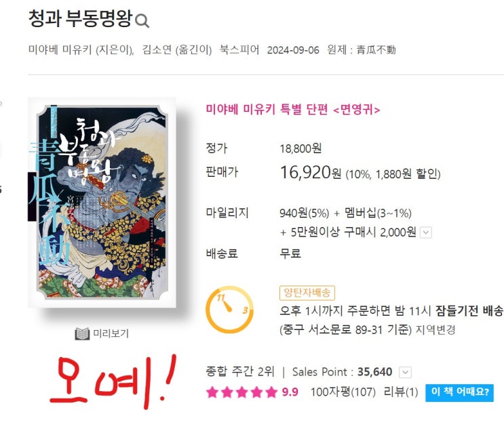This screenshot has width=504, height=431.
Task: Open the 100자평(107) short reviews
Action: click(343, 392)
